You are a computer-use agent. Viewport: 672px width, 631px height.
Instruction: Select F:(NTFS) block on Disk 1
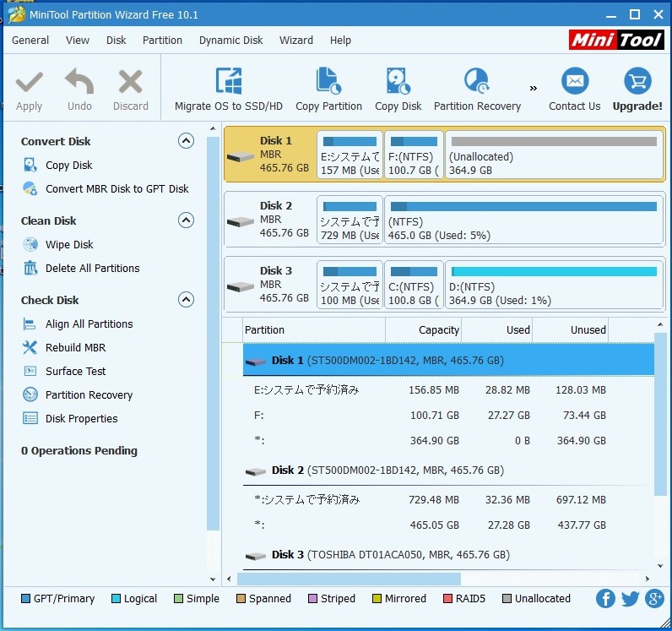[414, 155]
